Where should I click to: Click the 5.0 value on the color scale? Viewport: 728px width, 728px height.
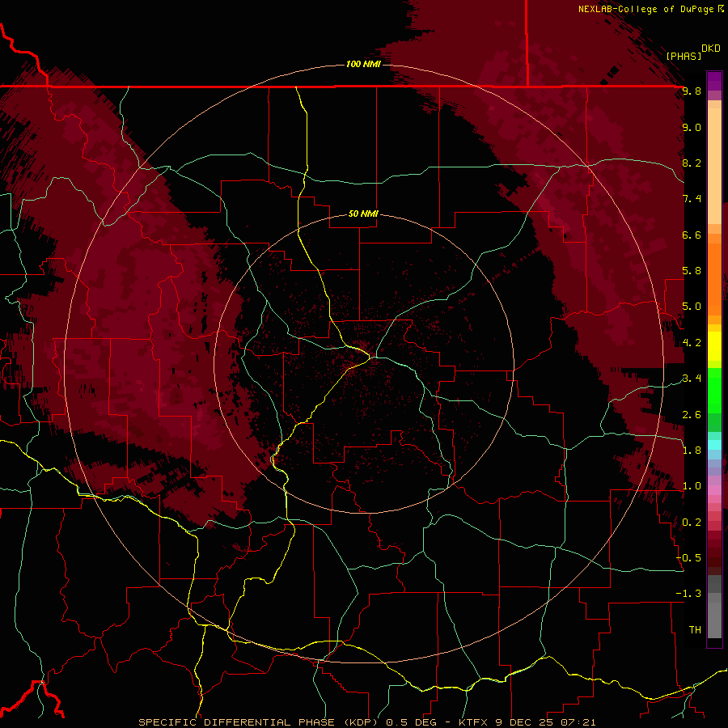point(692,307)
